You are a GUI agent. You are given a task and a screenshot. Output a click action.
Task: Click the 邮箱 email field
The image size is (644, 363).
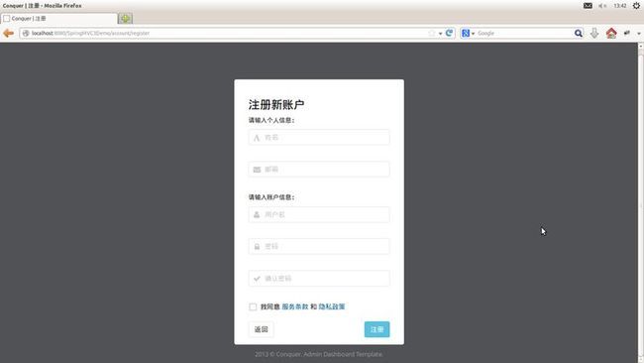click(319, 170)
